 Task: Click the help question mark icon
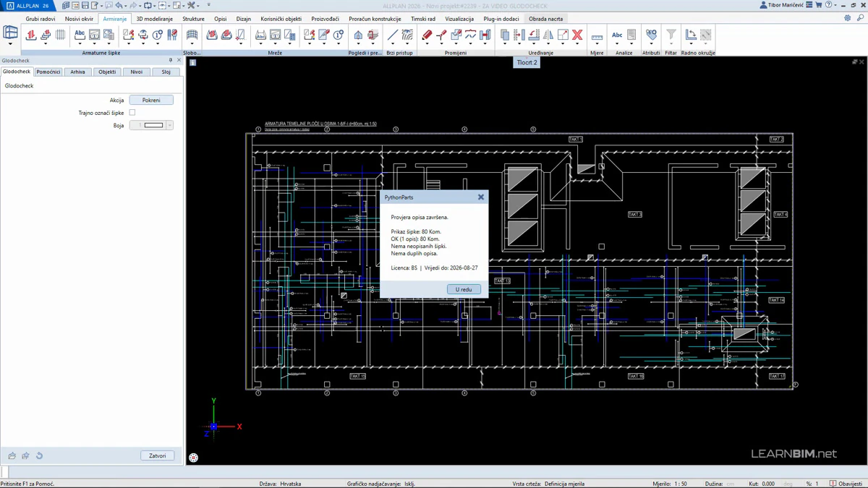829,5
